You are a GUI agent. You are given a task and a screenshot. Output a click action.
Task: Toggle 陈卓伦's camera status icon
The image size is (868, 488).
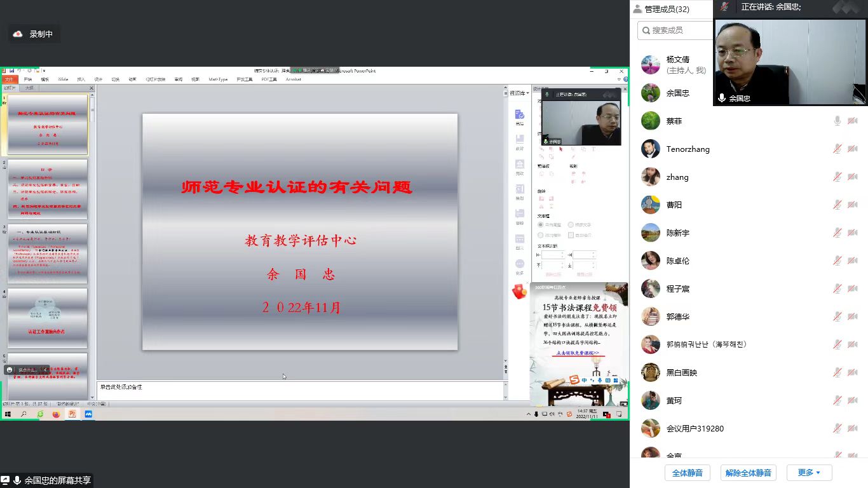pyautogui.click(x=852, y=261)
